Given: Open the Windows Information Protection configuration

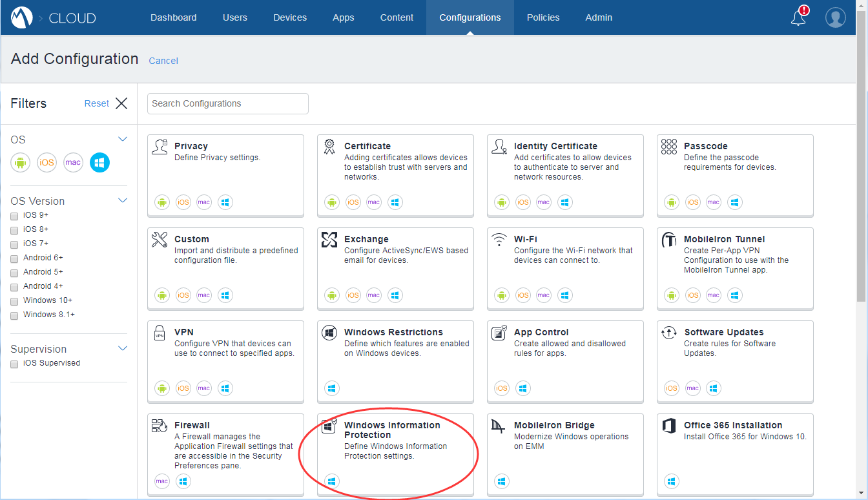Looking at the screenshot, I should [392, 430].
